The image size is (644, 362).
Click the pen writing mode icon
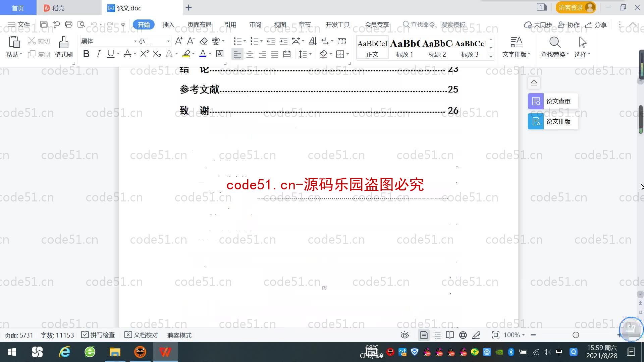(x=476, y=335)
